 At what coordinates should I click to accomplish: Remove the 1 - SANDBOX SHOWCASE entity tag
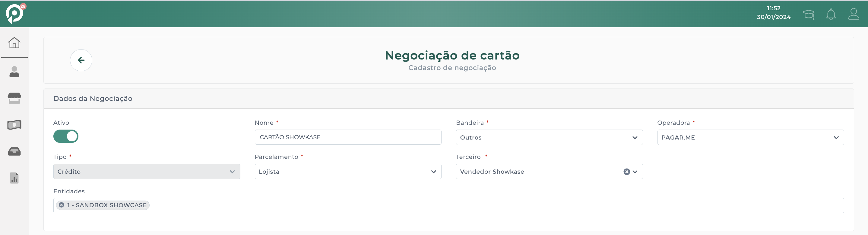(x=61, y=205)
